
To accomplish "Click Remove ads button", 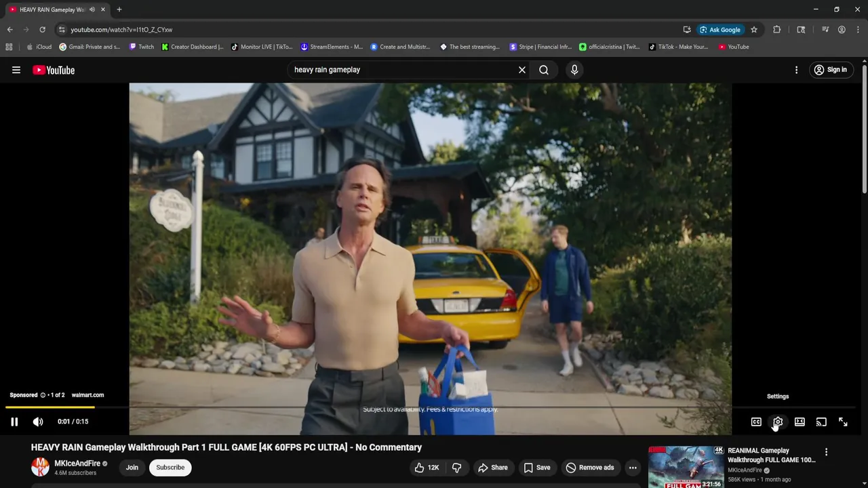I will [x=590, y=467].
